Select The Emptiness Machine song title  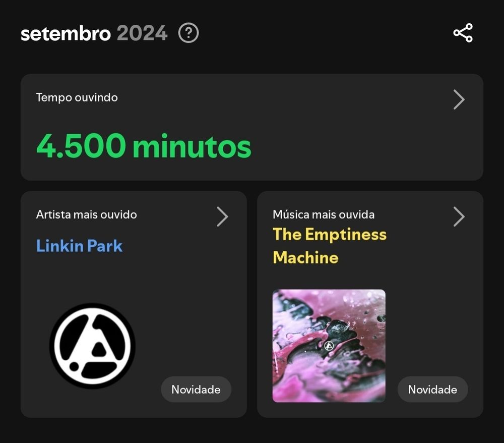click(330, 246)
